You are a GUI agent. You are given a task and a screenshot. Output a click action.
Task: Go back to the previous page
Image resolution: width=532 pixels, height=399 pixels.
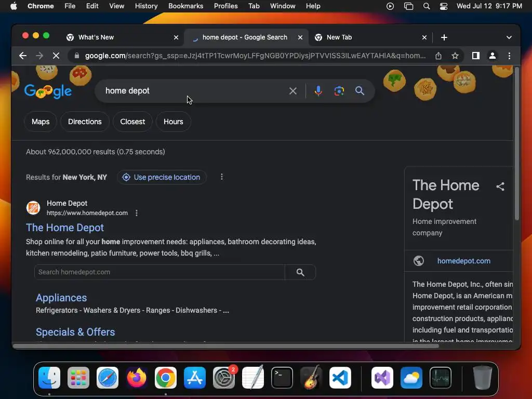click(x=23, y=56)
